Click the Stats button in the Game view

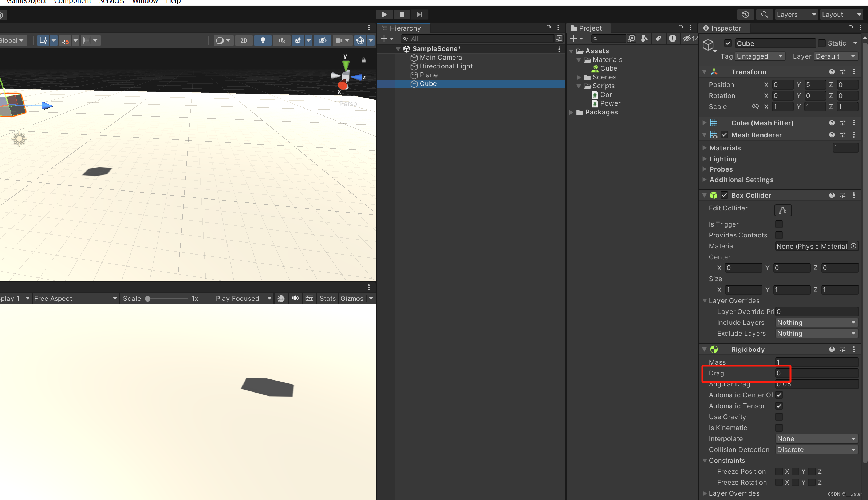point(327,298)
